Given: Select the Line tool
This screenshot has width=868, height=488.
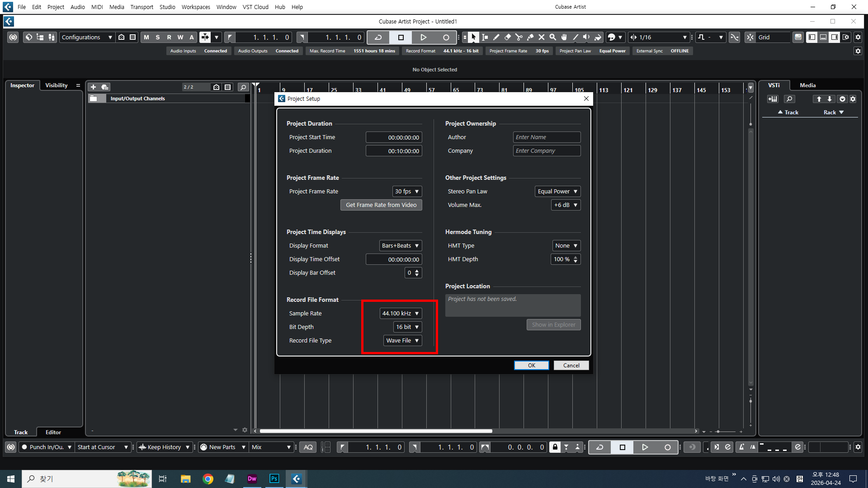Looking at the screenshot, I should [575, 37].
